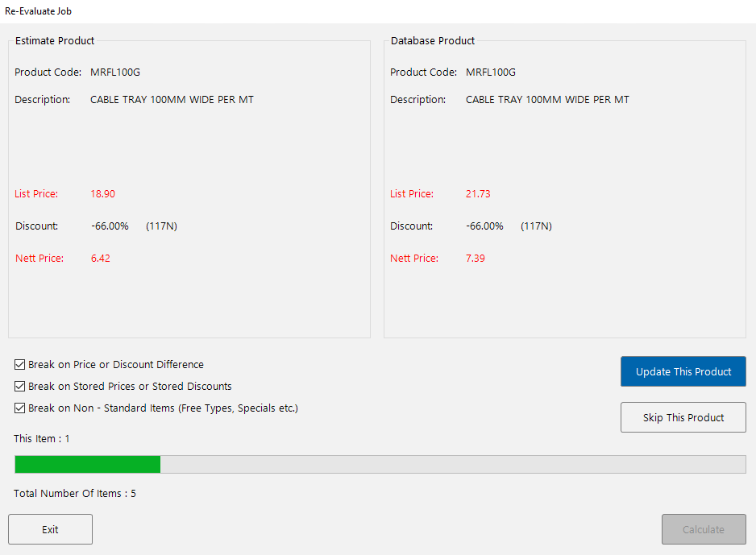Select the -66.00% discount in Estimate Product
Viewport: 756px width, 555px height.
point(110,226)
